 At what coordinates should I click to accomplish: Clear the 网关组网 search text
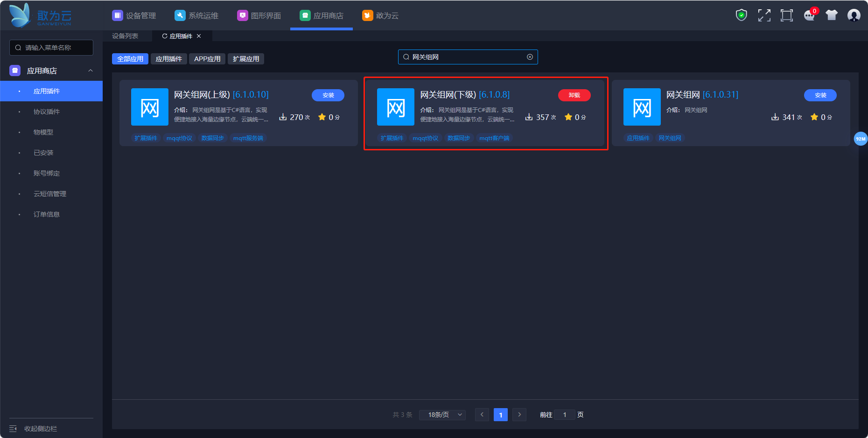530,57
